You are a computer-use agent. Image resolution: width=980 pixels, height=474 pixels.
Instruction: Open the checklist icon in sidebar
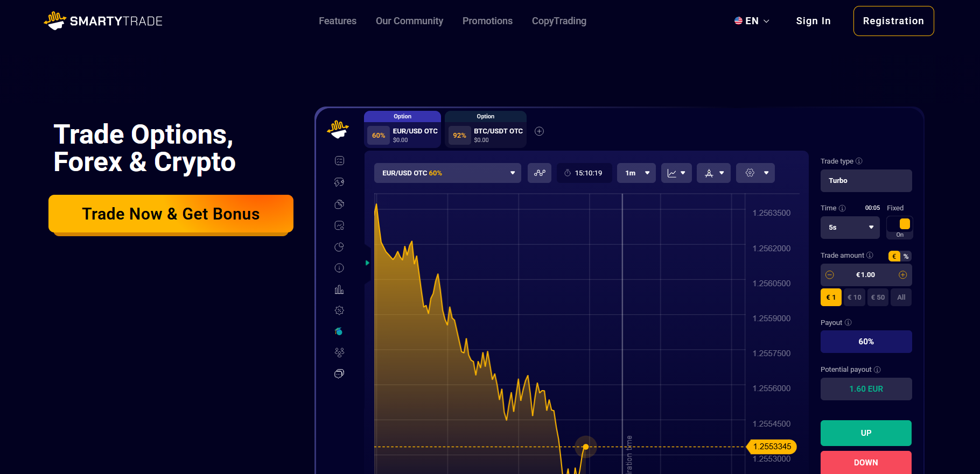339,160
